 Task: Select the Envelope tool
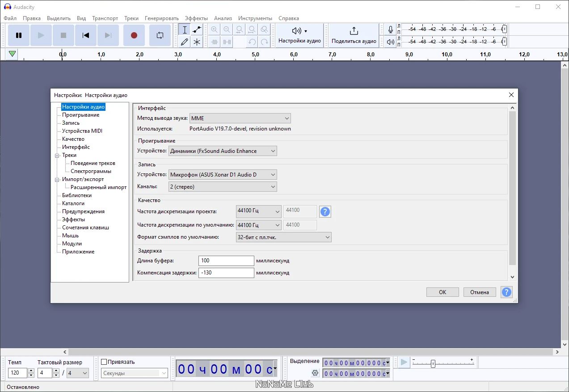(x=197, y=30)
